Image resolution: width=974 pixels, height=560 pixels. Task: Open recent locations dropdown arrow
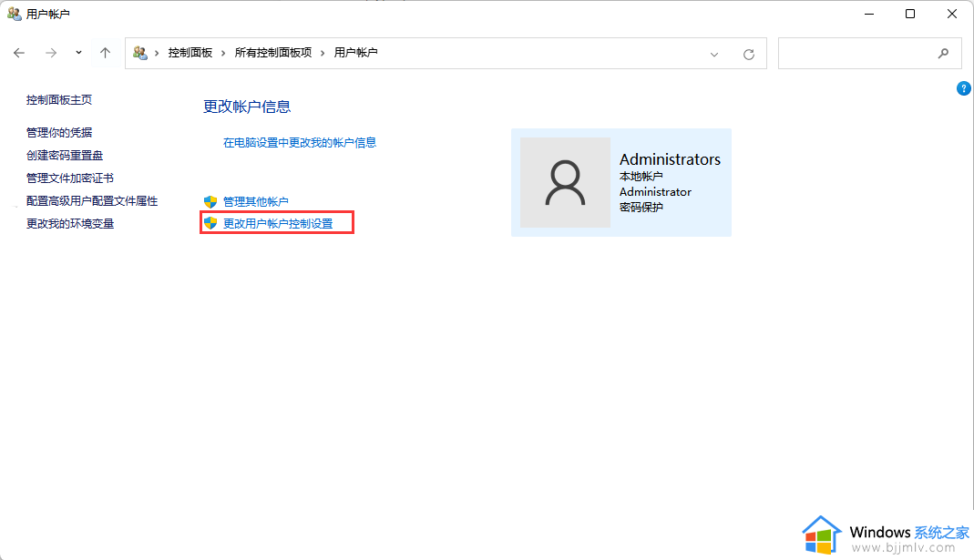(78, 53)
